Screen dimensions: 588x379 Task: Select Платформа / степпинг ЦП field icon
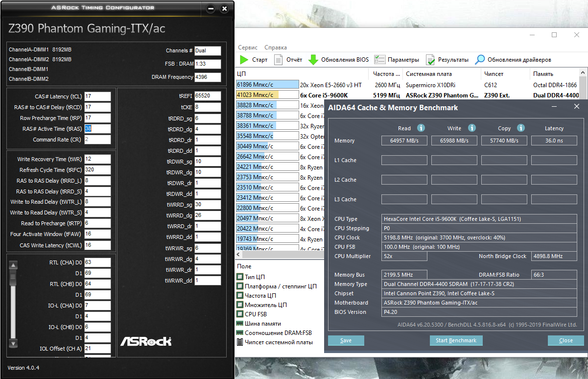tap(240, 286)
